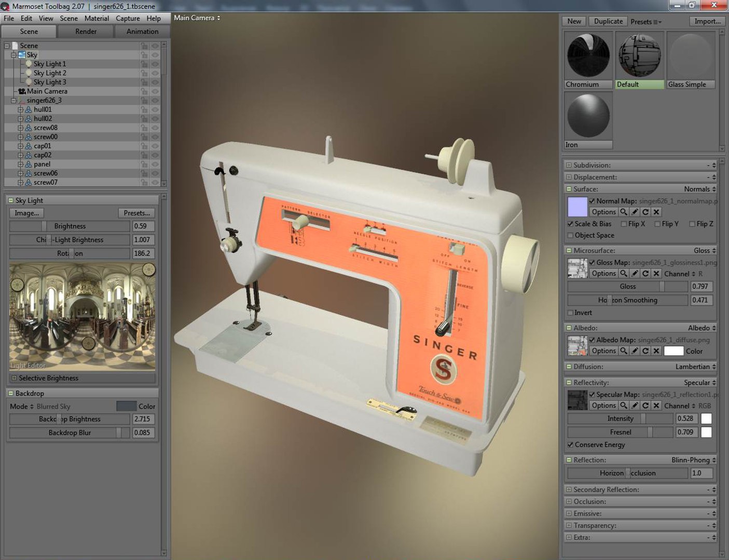729x560 pixels.
Task: Click the Backdrop Color swatch
Action: click(x=127, y=407)
